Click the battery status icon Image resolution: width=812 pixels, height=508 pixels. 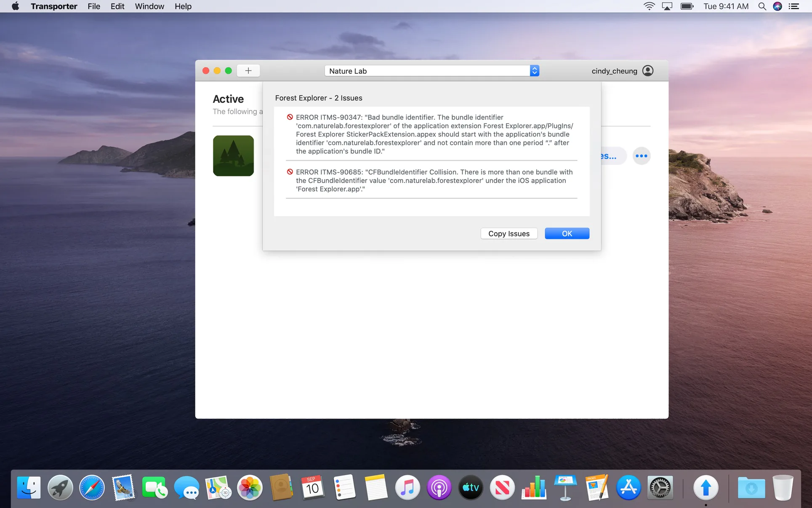click(687, 6)
